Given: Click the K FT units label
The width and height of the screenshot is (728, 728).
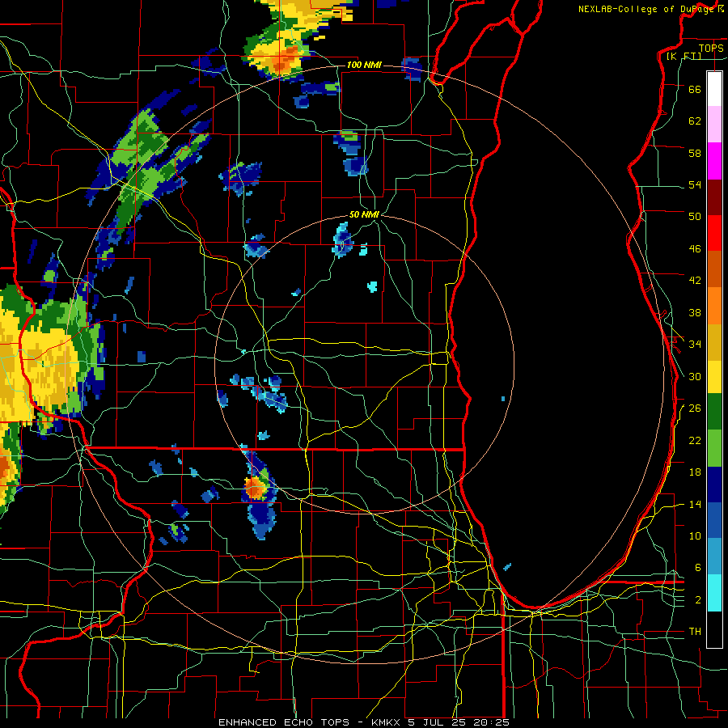Looking at the screenshot, I should [684, 56].
